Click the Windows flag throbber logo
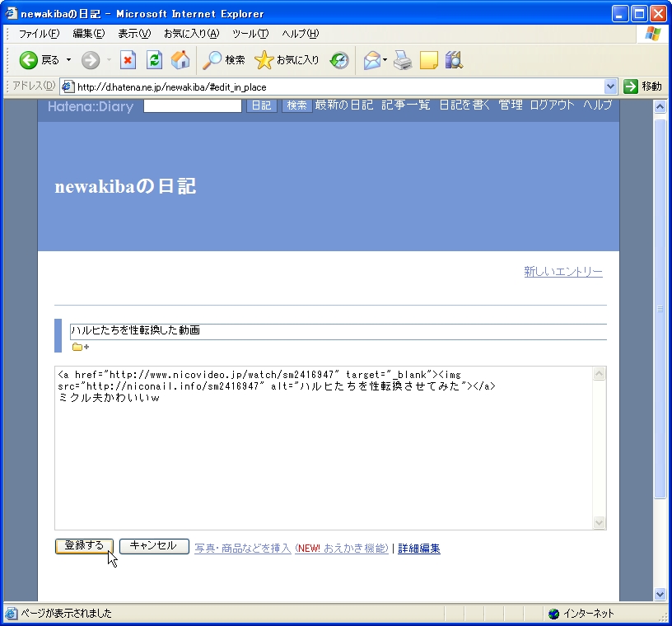 click(x=653, y=34)
